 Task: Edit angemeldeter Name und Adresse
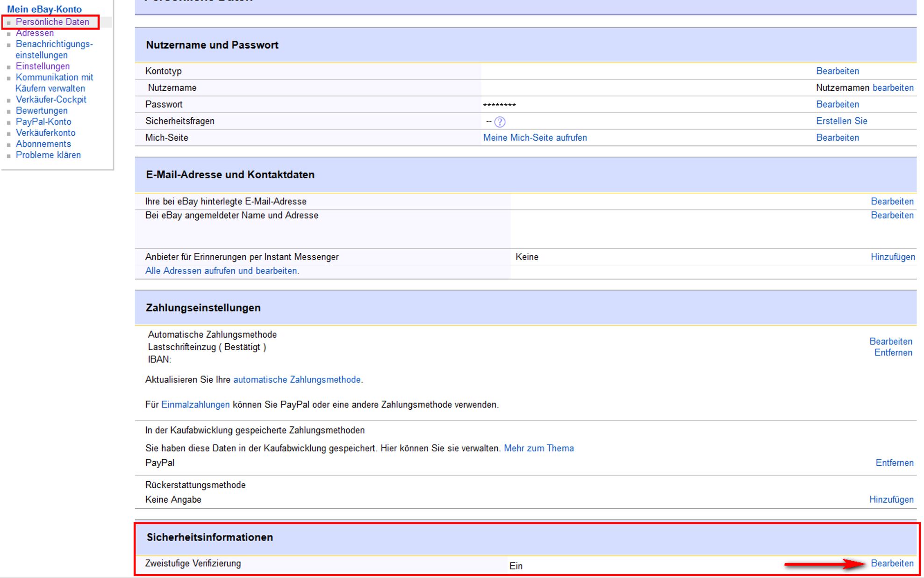[x=892, y=216]
